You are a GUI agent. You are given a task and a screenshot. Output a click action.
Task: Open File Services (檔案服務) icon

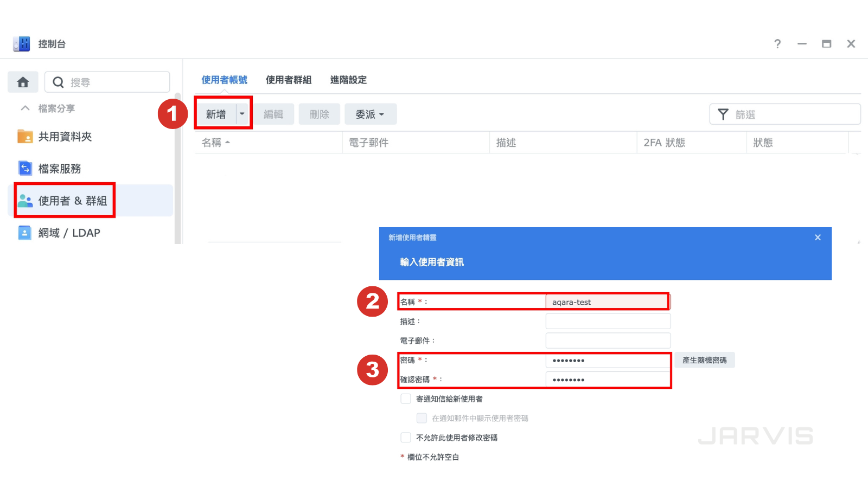pyautogui.click(x=25, y=169)
